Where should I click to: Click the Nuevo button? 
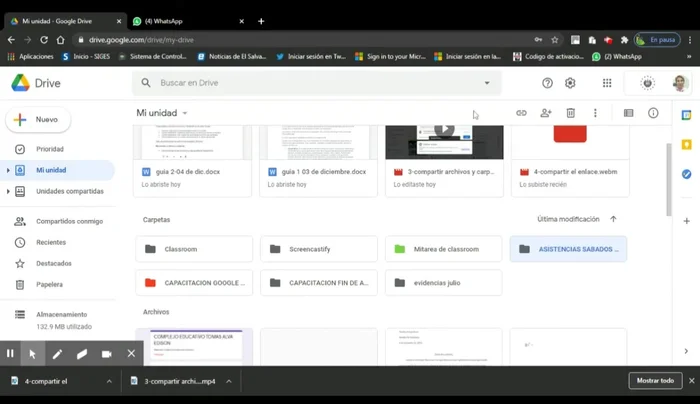(37, 119)
